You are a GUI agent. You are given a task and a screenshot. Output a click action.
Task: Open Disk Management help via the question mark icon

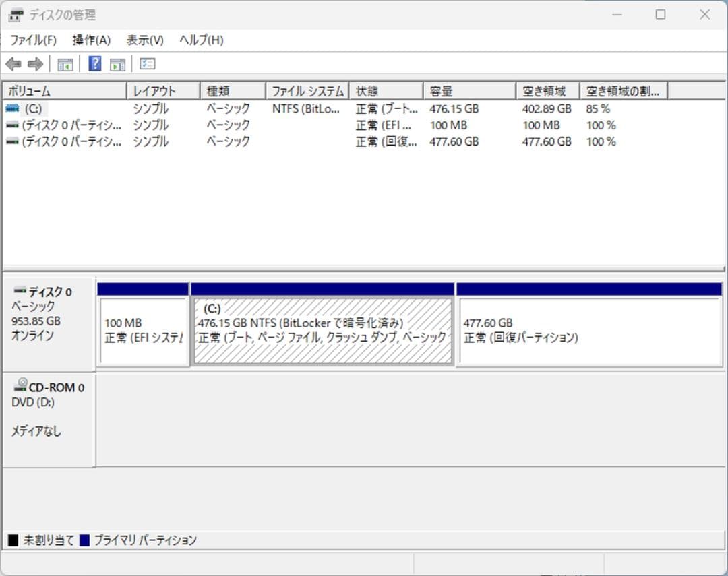point(95,64)
